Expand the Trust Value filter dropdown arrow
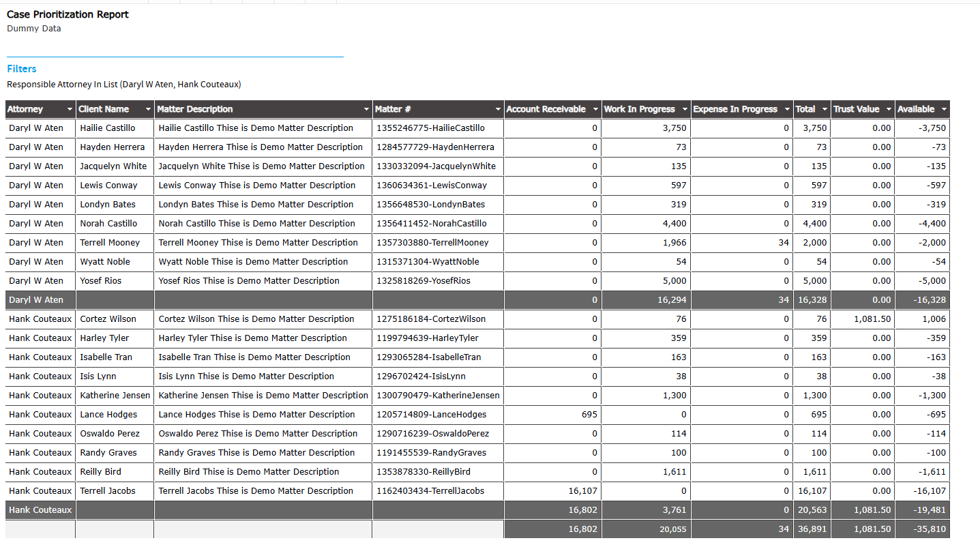This screenshot has height=547, width=980. (x=889, y=110)
